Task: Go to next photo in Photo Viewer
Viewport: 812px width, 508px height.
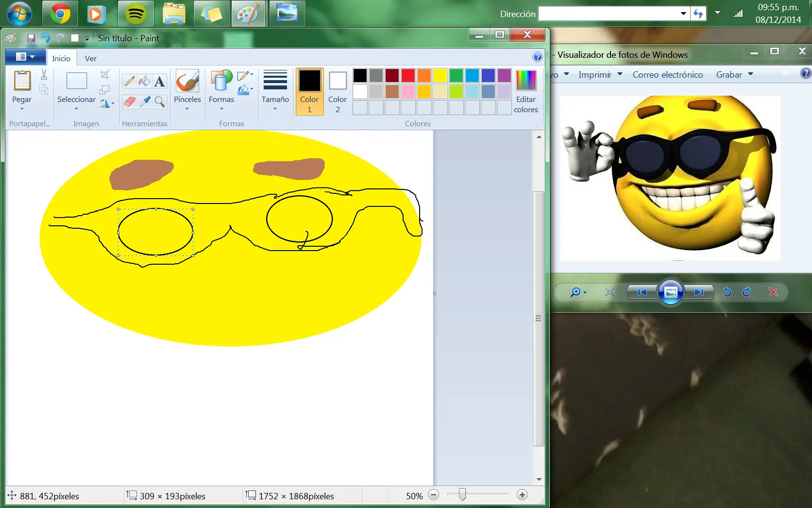Action: coord(699,292)
